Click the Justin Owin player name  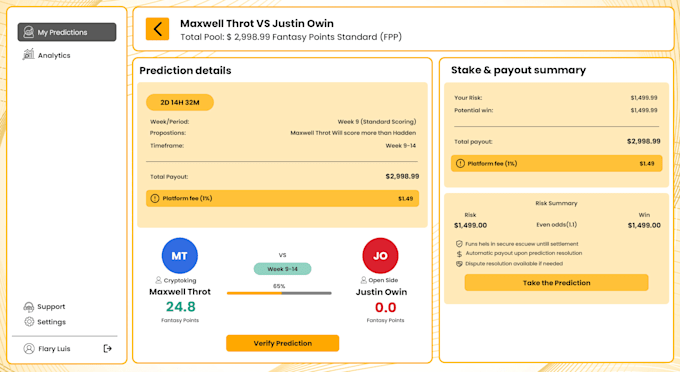pos(381,292)
